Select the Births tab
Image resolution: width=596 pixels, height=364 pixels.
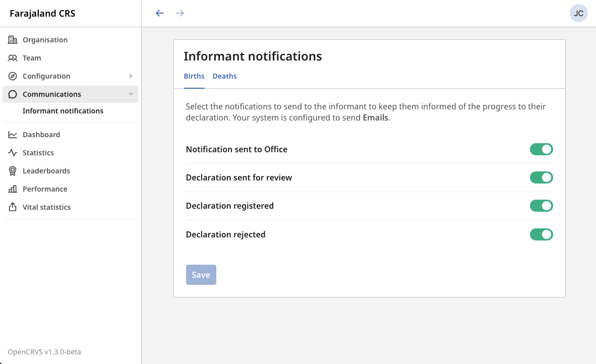click(x=194, y=76)
